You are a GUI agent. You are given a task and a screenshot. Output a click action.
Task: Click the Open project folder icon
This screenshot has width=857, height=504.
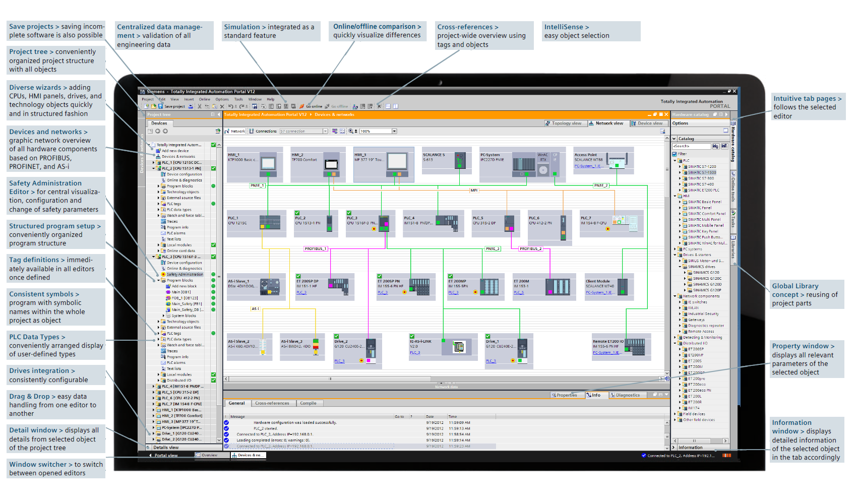[x=154, y=106]
